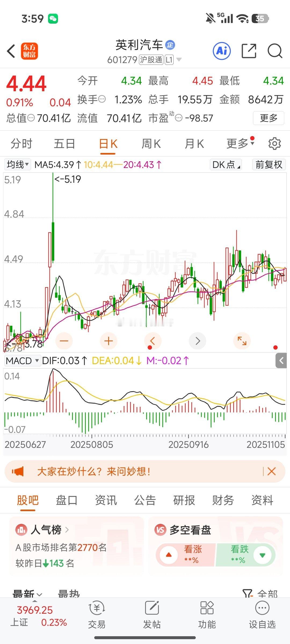The height and width of the screenshot is (644, 290).
Task: Zoom out chart with minus button
Action: (x=64, y=341)
